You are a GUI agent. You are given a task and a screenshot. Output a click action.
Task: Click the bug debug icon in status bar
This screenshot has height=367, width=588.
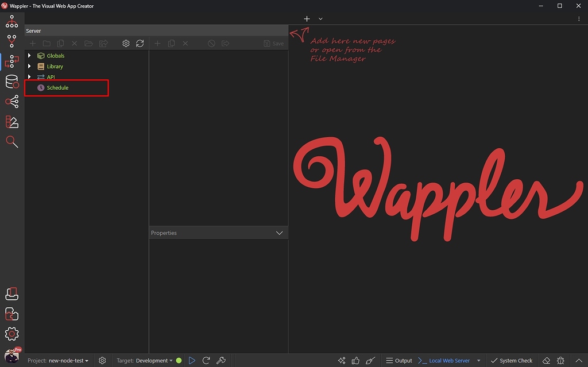tap(560, 361)
